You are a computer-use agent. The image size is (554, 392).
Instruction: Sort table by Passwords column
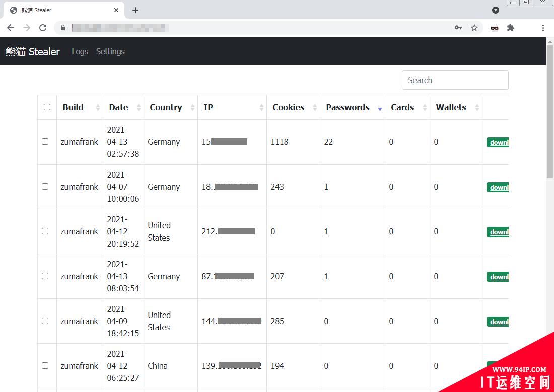coord(352,107)
